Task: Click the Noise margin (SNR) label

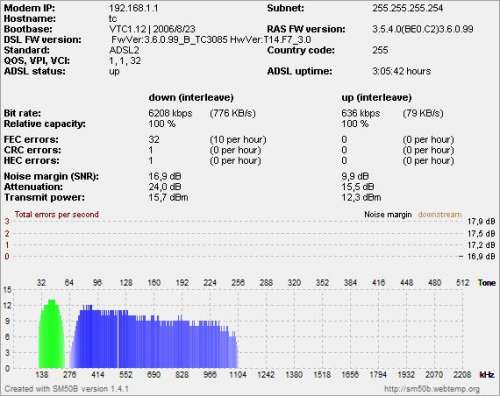Action: (51, 176)
